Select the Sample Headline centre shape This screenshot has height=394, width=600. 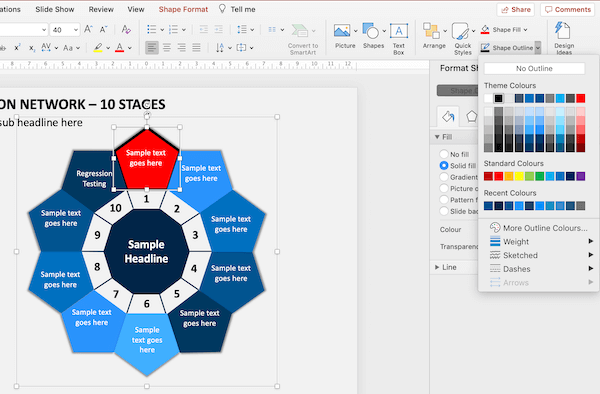point(146,251)
